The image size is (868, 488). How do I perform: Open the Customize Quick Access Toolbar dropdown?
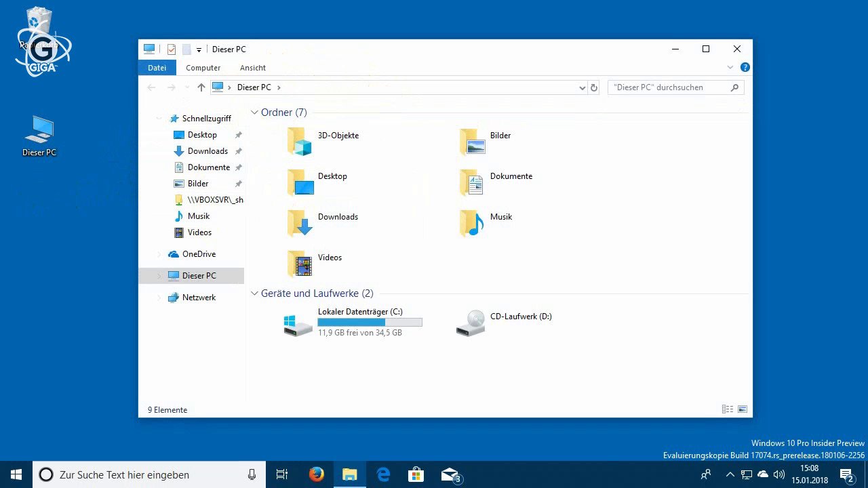pos(199,49)
